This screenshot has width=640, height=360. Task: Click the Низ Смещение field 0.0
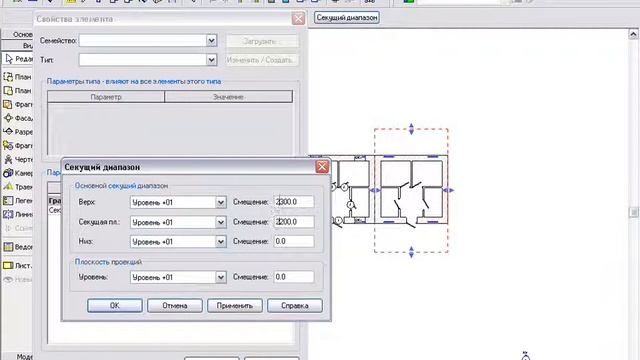pos(294,241)
